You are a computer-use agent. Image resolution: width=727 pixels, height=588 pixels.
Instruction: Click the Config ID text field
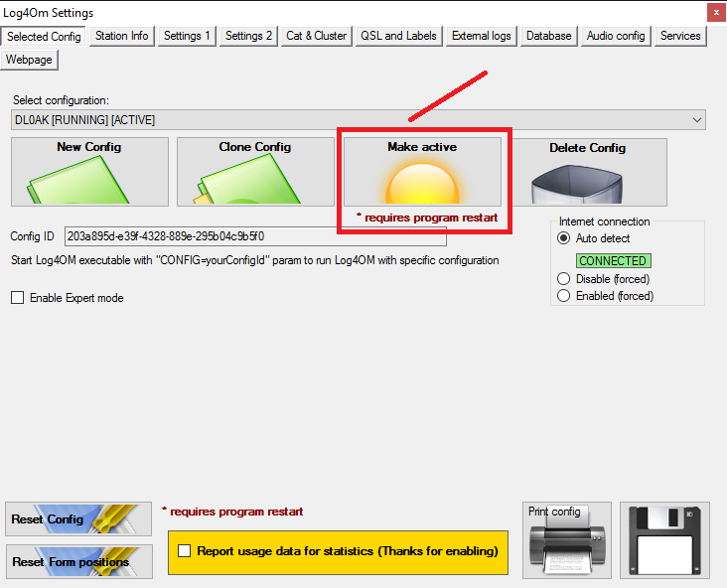255,236
